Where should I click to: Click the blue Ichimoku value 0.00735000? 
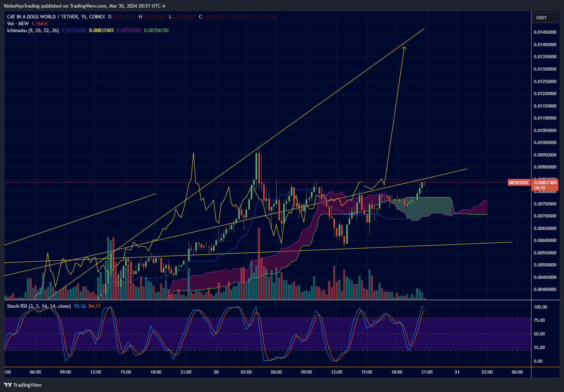[x=74, y=30]
